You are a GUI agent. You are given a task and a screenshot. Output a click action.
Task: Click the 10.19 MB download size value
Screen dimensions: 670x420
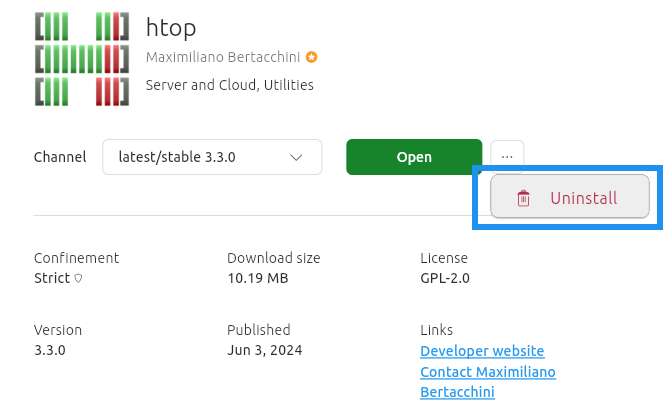coord(258,279)
